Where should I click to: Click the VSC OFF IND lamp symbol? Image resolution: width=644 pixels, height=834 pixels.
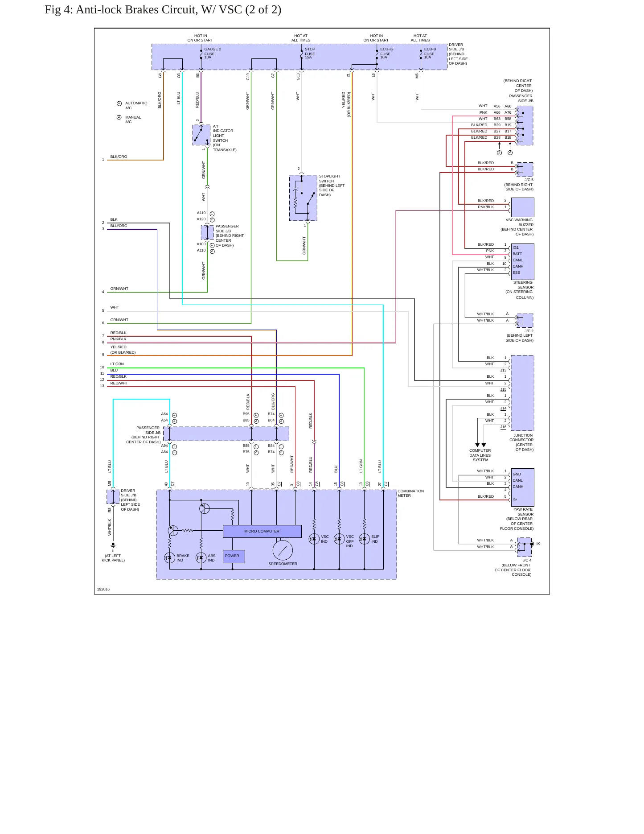[339, 539]
